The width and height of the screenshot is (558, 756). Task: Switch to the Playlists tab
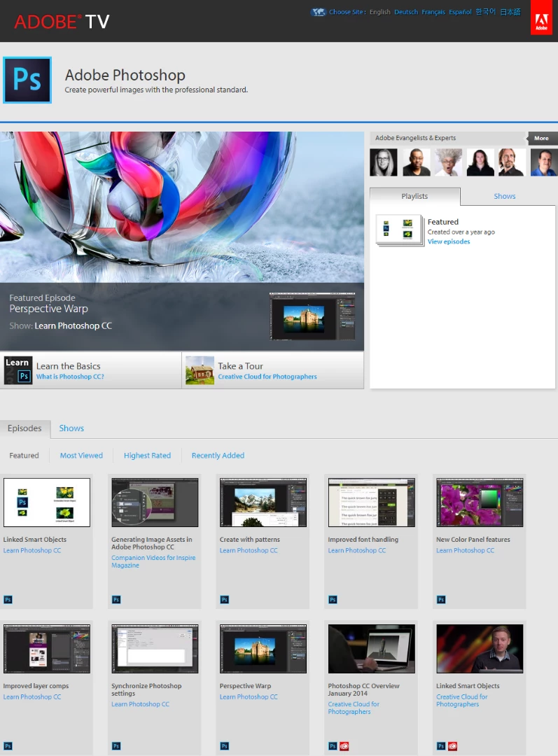pyautogui.click(x=414, y=196)
